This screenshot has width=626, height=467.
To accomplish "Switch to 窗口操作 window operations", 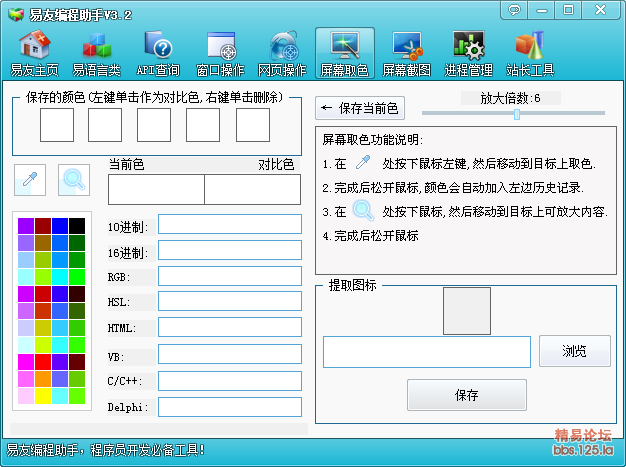I will pyautogui.click(x=220, y=53).
